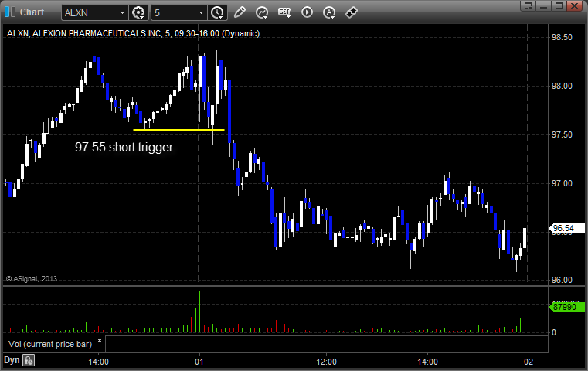Maximize the Chart window
Image resolution: width=588 pixels, height=371 pixels.
point(559,6)
